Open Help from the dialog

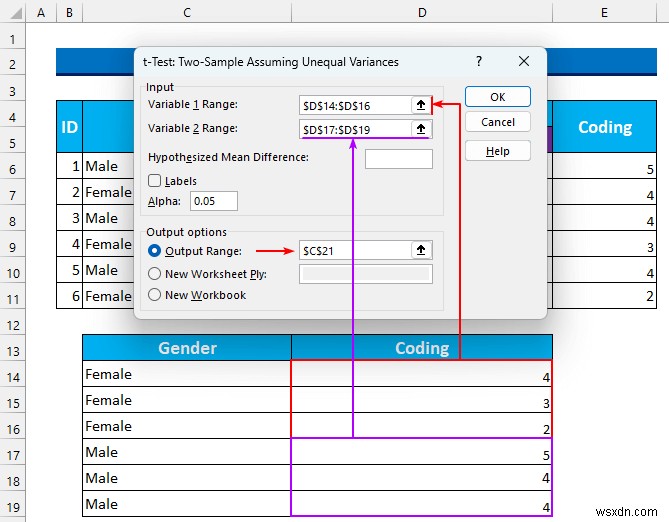tap(498, 151)
